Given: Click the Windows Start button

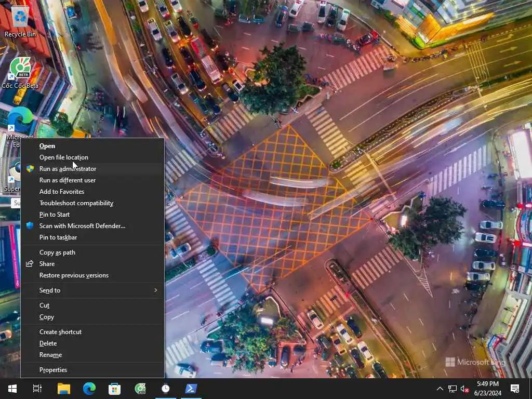Looking at the screenshot, I should [12, 389].
